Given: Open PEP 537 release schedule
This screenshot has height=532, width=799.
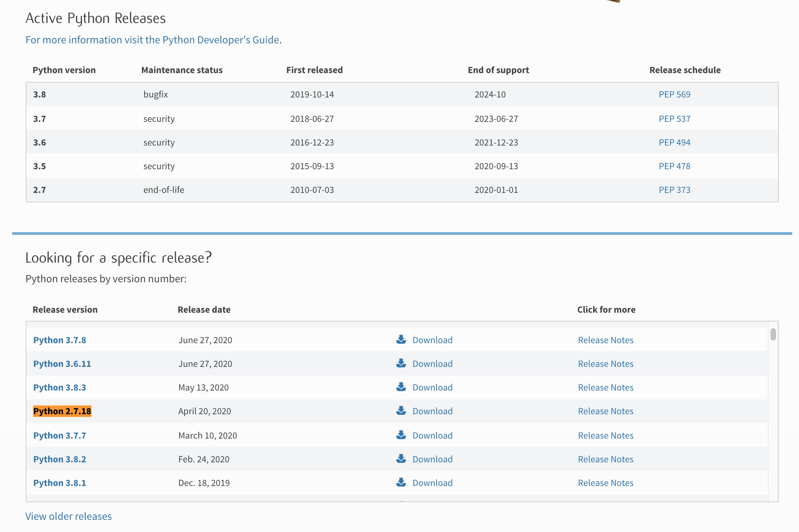Looking at the screenshot, I should point(674,119).
